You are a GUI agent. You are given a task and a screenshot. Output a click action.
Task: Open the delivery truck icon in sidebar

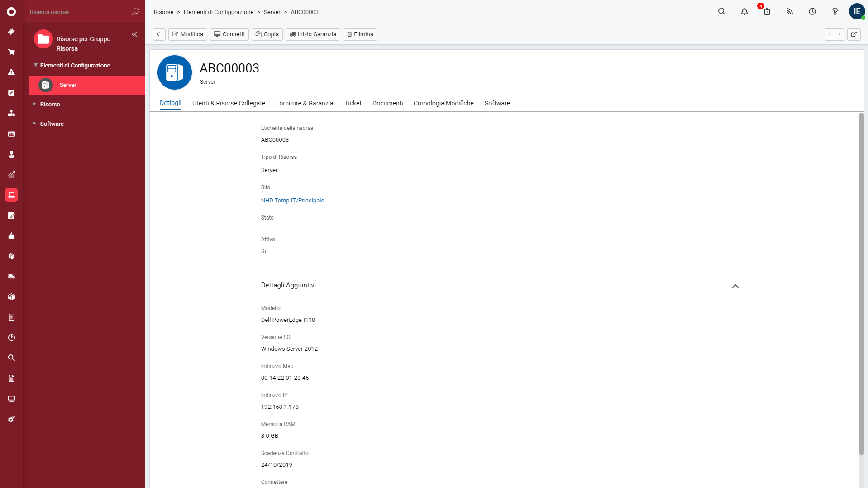pyautogui.click(x=11, y=277)
